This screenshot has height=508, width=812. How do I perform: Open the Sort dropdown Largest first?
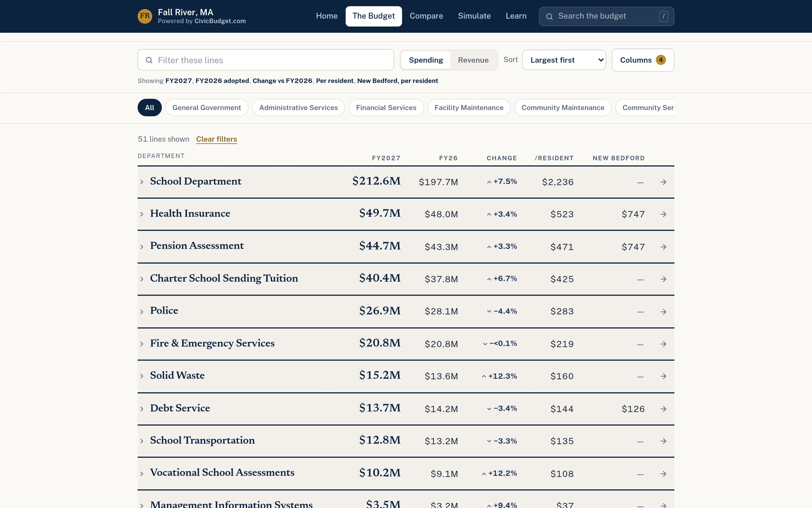(x=564, y=60)
